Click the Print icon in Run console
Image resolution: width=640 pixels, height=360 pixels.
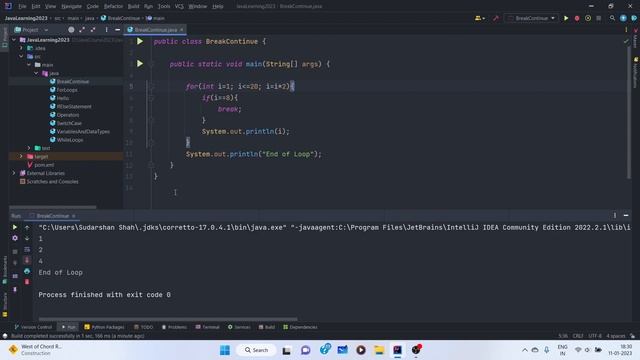coord(27,271)
